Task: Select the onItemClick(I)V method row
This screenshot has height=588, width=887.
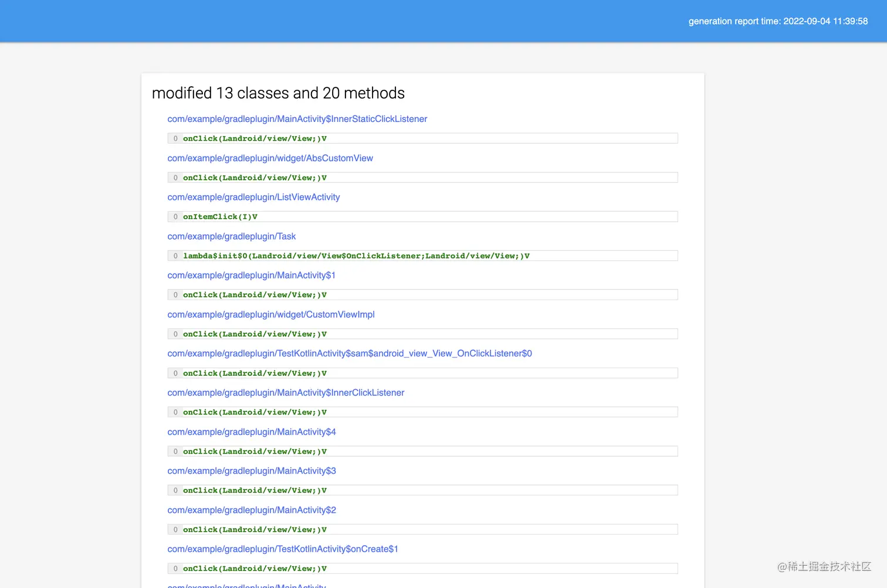Action: point(422,216)
